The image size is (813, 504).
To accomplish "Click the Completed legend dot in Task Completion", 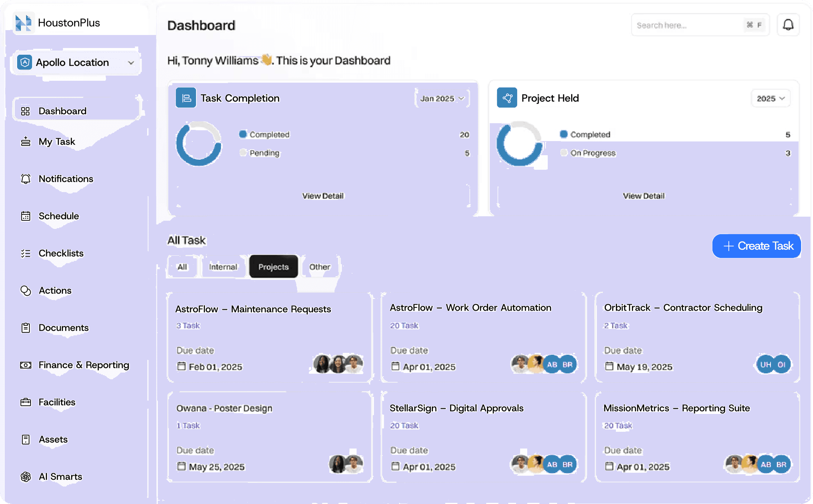I will [x=243, y=134].
